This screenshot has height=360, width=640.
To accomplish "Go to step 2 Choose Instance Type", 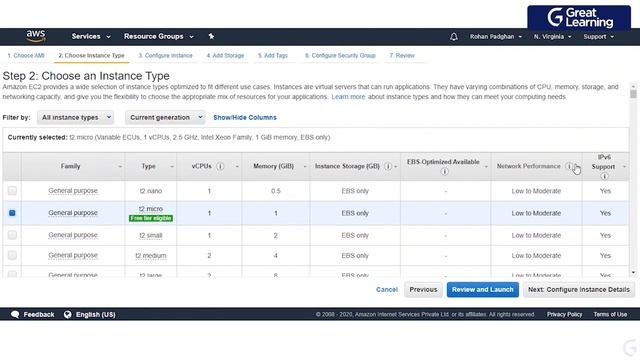I will (91, 56).
